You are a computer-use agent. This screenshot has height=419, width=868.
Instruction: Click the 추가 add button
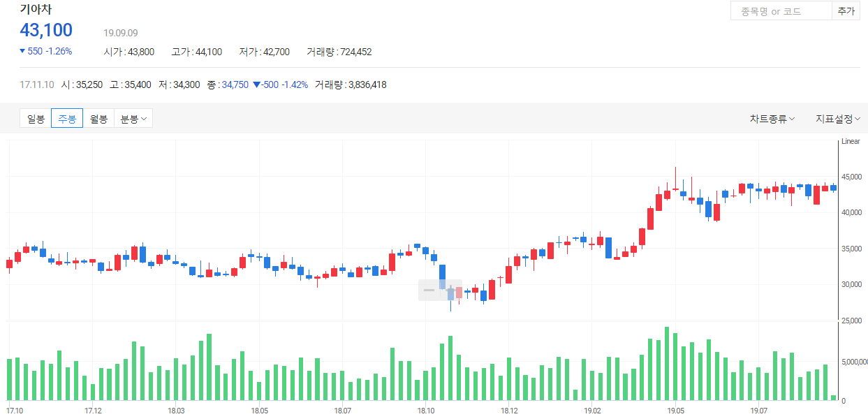point(846,11)
